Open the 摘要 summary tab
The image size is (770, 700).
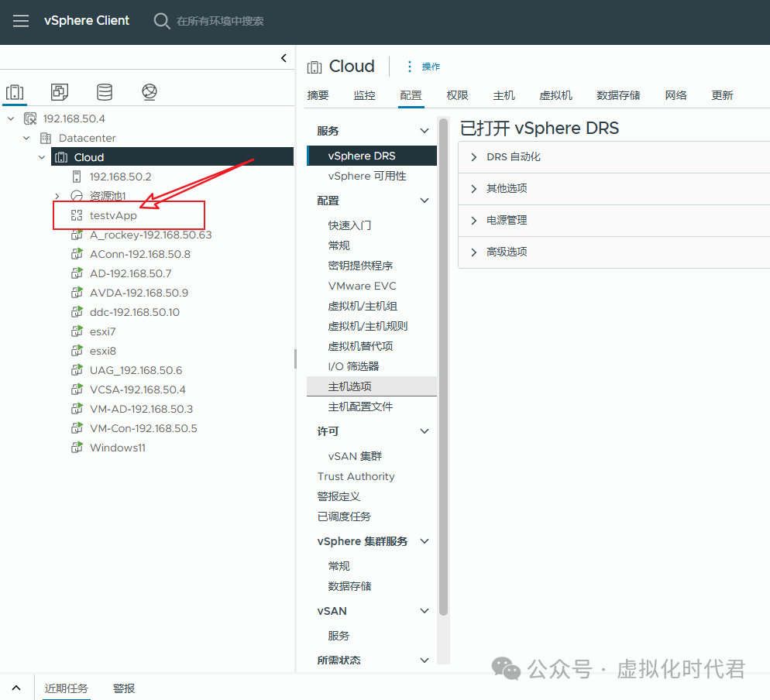(318, 95)
